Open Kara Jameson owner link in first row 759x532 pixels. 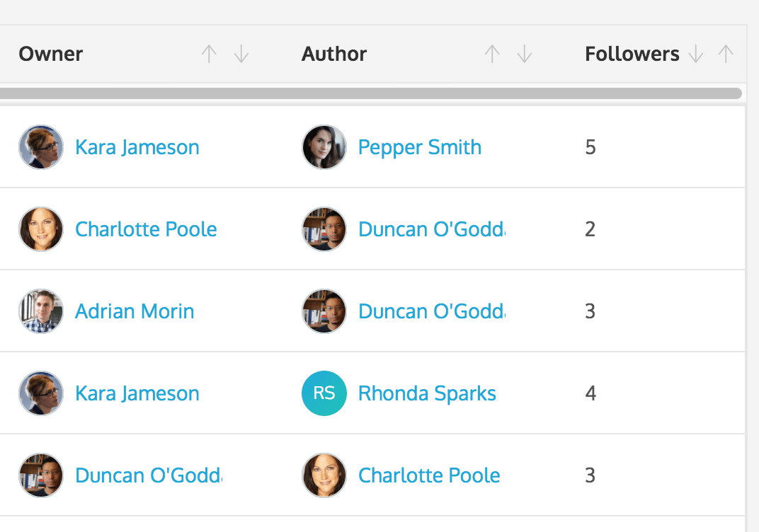coord(137,148)
